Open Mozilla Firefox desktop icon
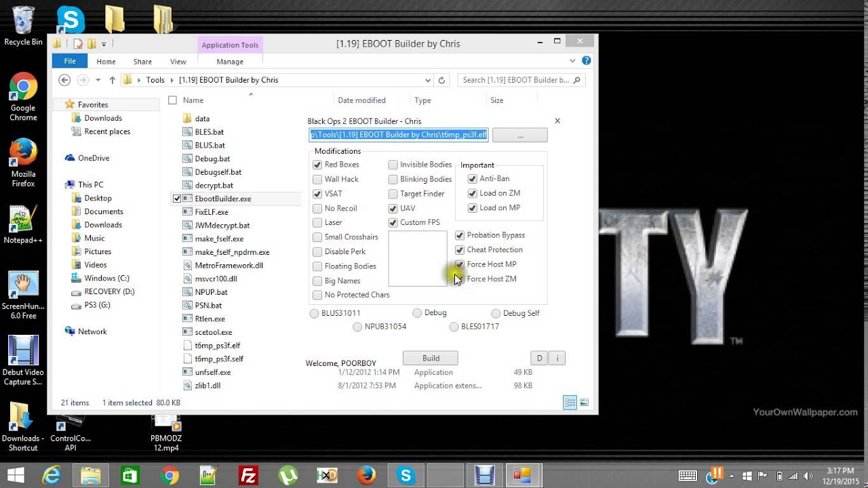 pyautogui.click(x=23, y=163)
